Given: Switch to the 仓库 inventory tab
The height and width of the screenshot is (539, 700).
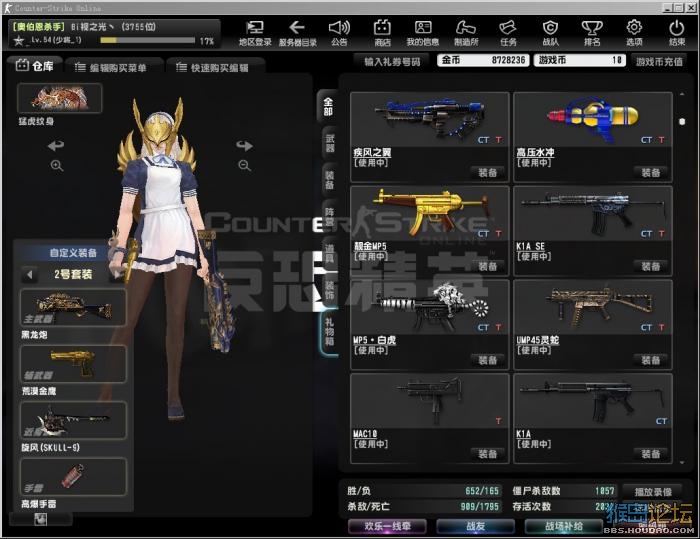Looking at the screenshot, I should [34, 66].
